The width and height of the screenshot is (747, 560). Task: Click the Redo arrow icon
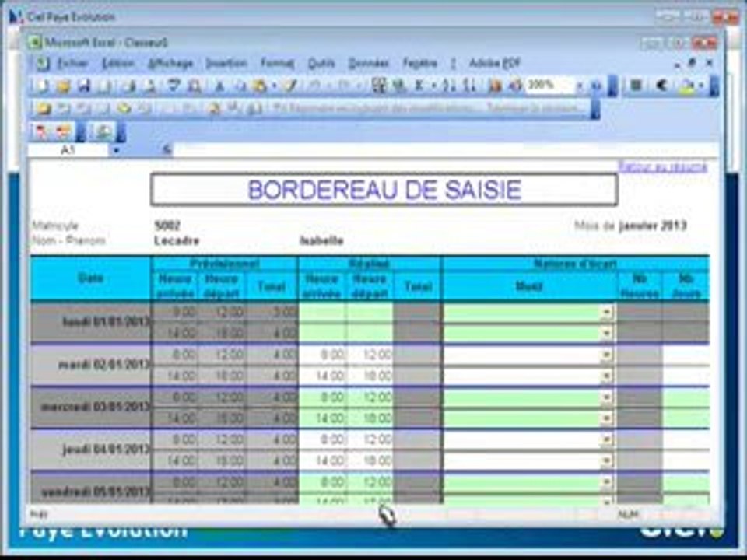tap(344, 86)
